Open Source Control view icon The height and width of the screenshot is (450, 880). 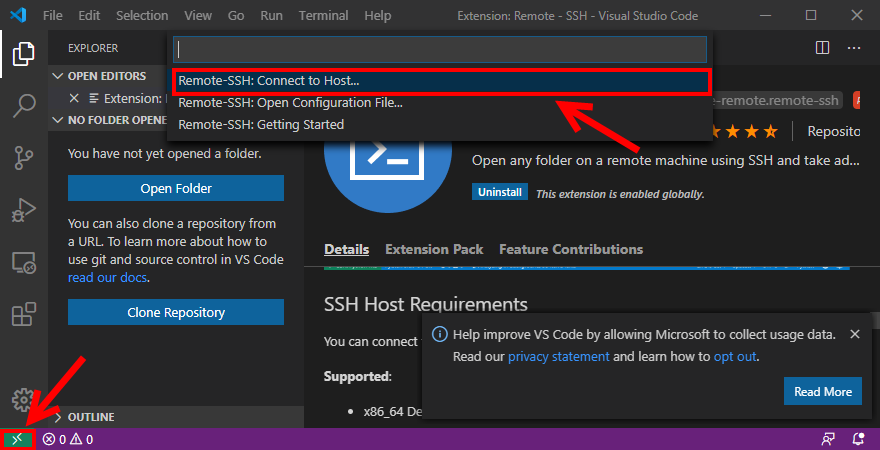24,158
